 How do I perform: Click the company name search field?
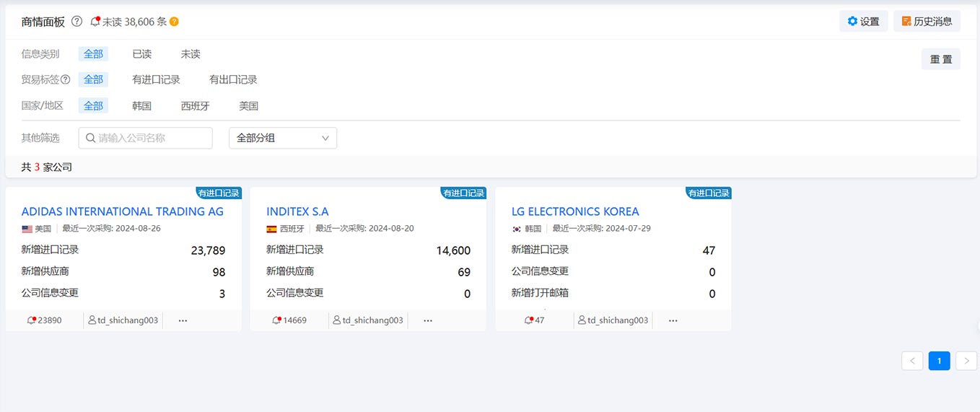(x=146, y=138)
